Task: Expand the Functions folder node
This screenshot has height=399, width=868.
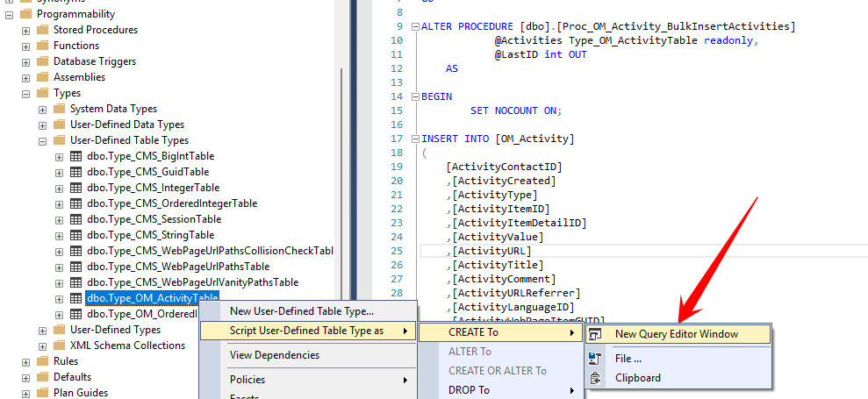Action: click(x=26, y=46)
